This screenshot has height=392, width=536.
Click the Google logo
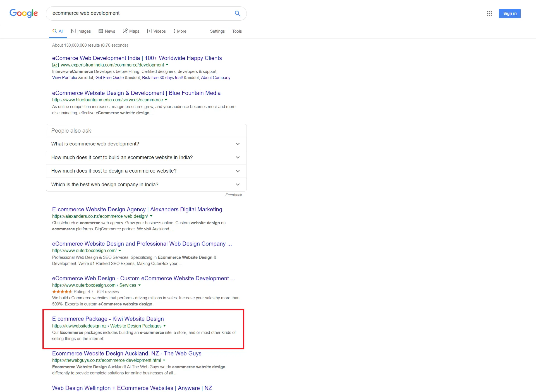24,13
